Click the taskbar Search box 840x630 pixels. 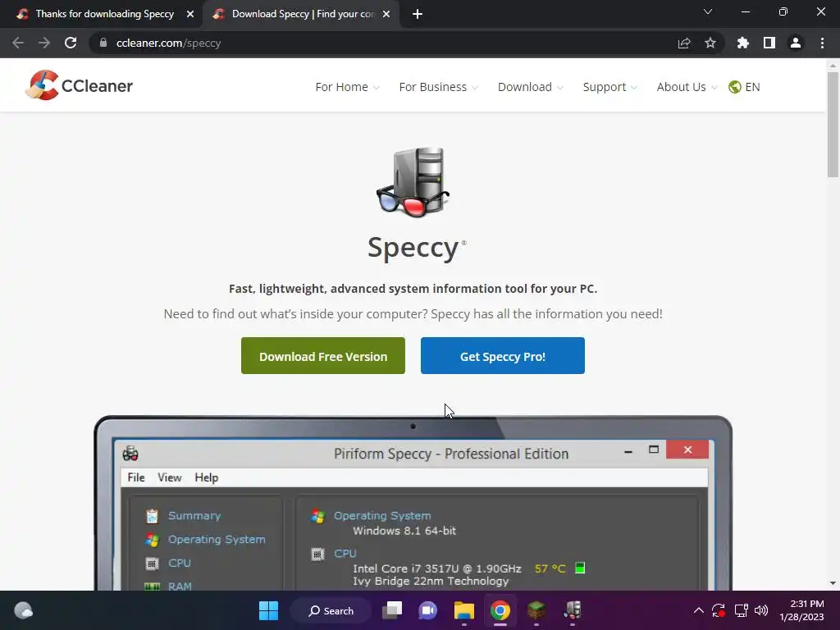pyautogui.click(x=331, y=610)
